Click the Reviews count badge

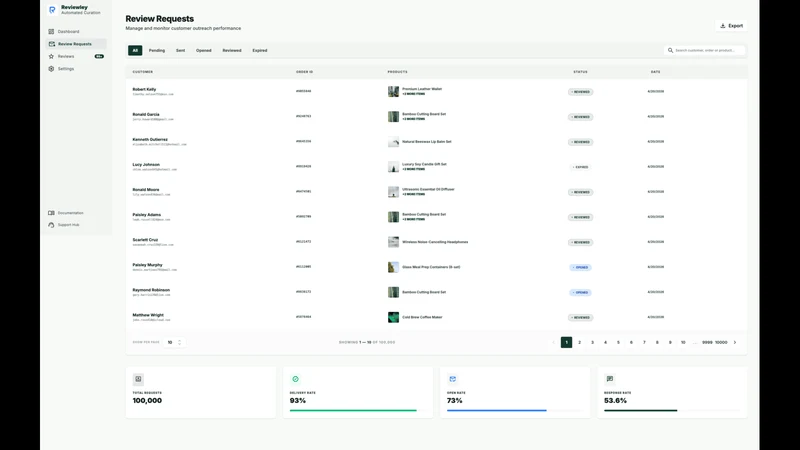(99, 56)
